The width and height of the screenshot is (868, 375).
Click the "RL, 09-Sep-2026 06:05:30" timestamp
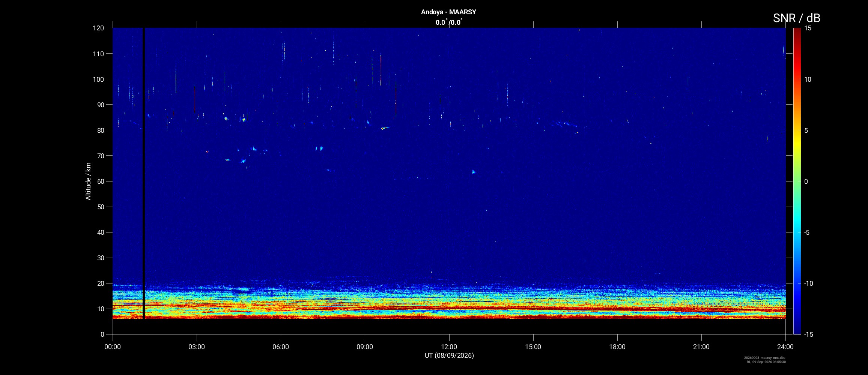766,362
